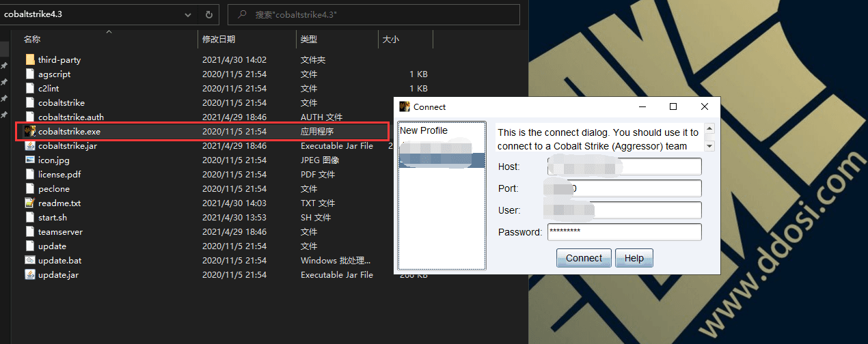Viewport: 868px width, 344px height.
Task: Select the start.sh file icon
Action: tap(29, 217)
